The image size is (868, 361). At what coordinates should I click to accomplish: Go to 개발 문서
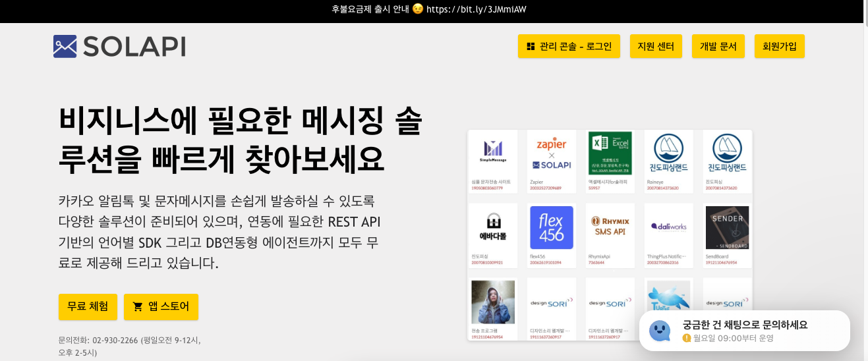(x=718, y=46)
